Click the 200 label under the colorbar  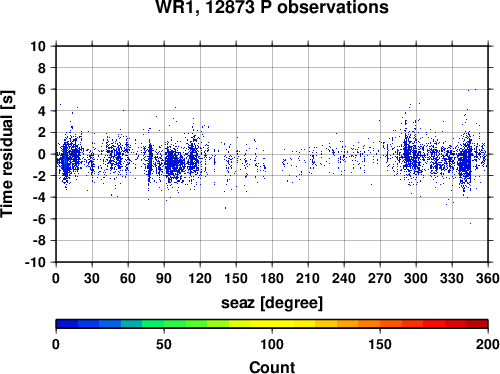(488, 344)
